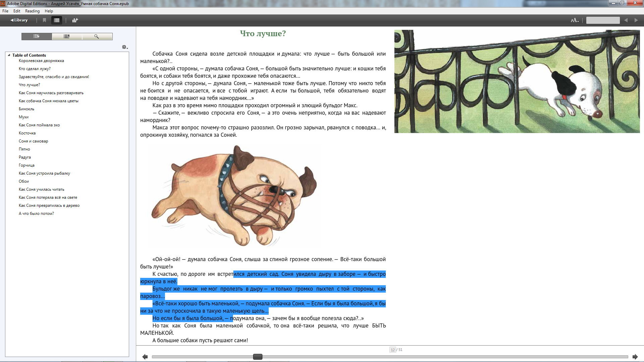Click the illustration of Sonya at the fence
Image resolution: width=644 pixels, height=362 pixels.
click(517, 81)
